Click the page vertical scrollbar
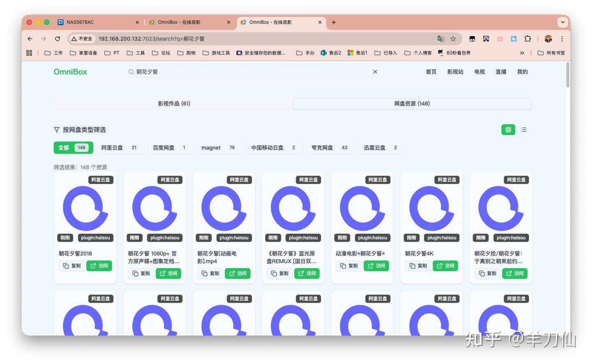 coord(568,75)
